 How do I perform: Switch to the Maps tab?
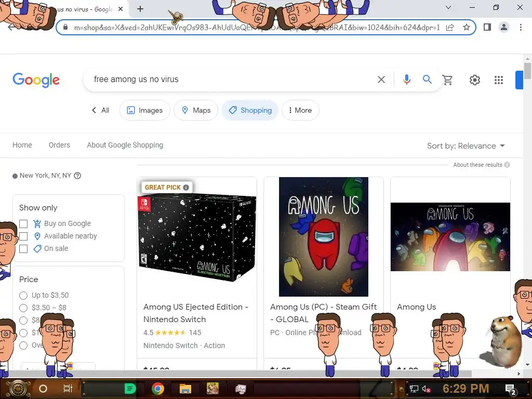point(196,110)
